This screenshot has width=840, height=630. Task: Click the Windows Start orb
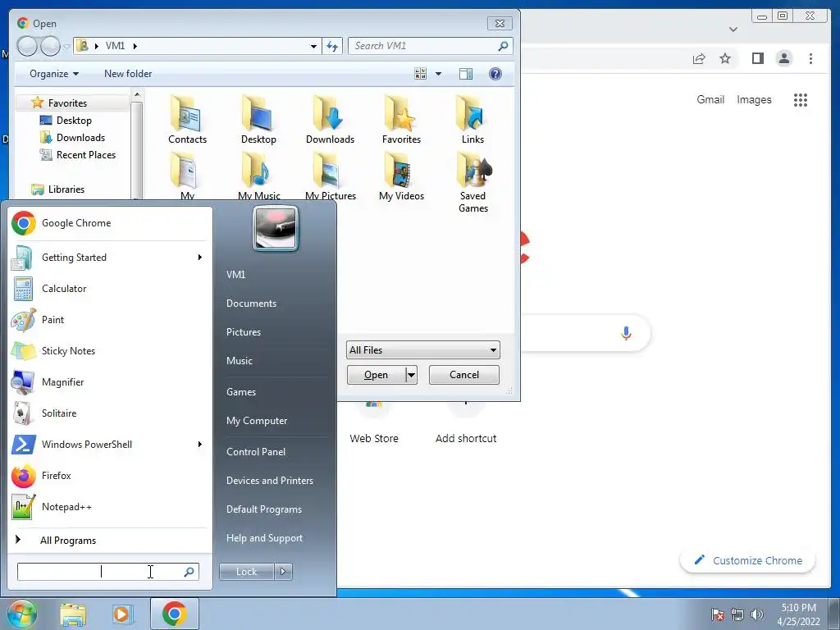pos(21,614)
